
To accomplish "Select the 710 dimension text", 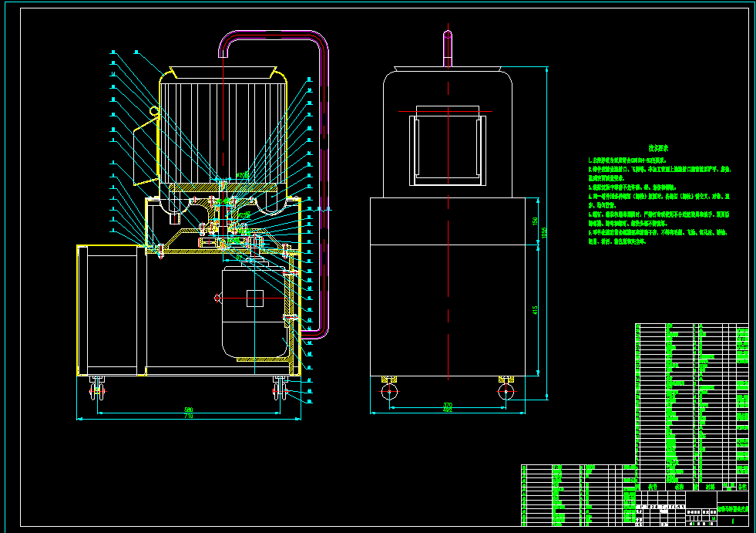I will [x=189, y=416].
